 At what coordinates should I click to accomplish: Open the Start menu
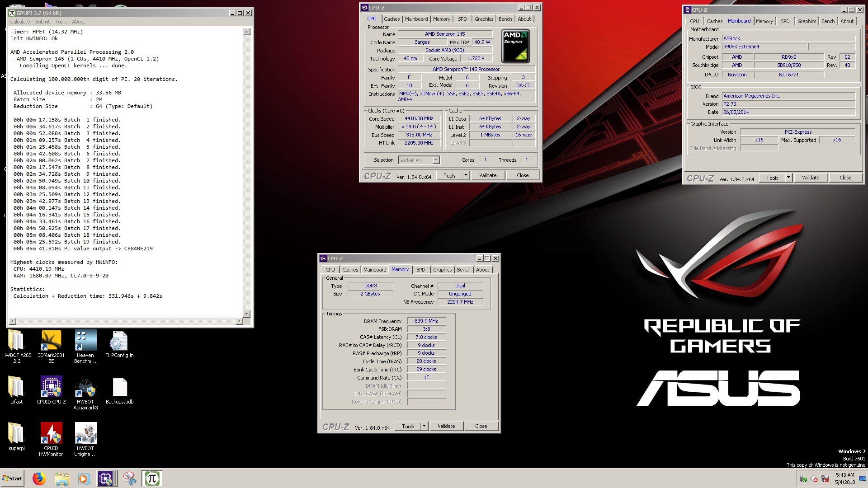(13, 479)
